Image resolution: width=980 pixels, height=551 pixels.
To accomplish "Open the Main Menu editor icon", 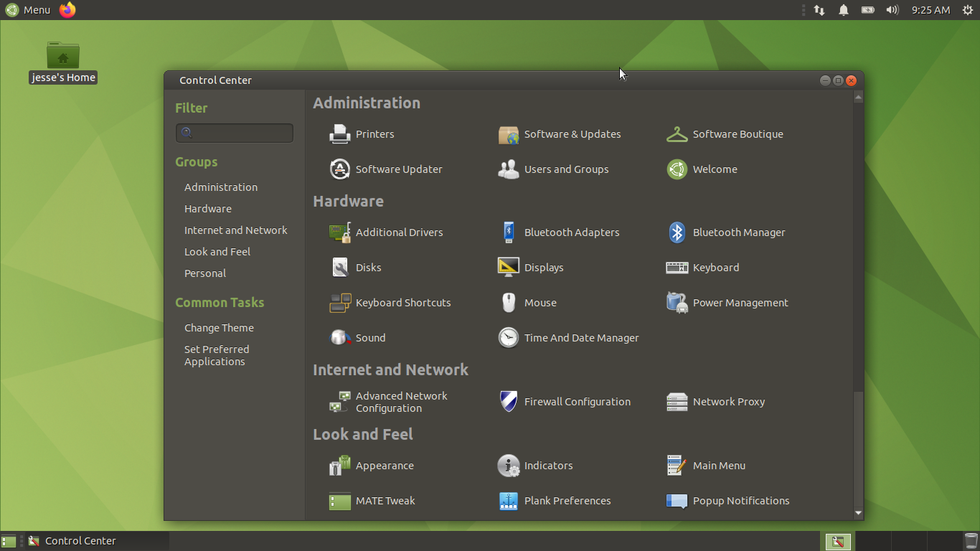I will 677,466.
